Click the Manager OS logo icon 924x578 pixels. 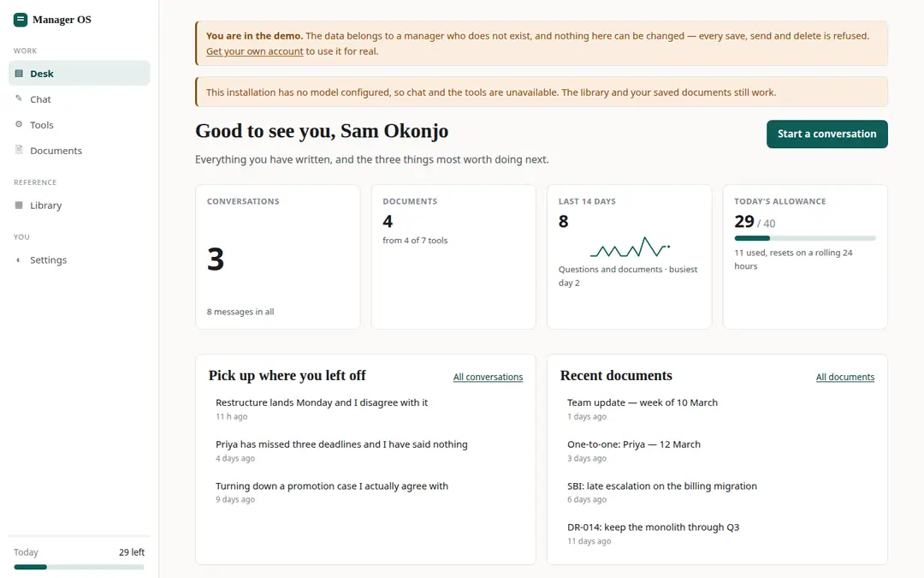pos(20,20)
